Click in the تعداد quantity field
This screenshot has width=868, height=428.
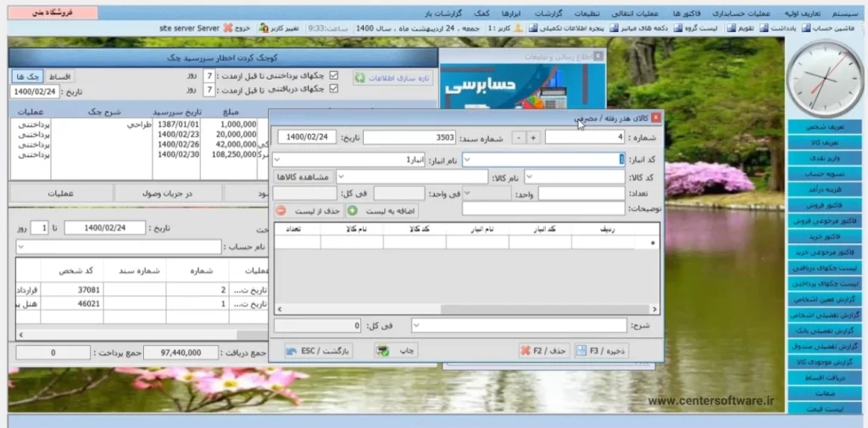tap(581, 194)
